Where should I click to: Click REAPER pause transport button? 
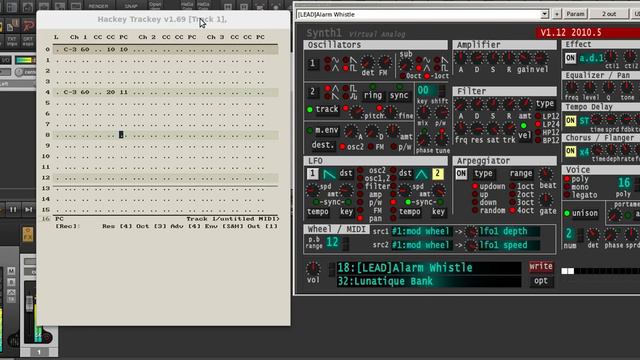point(13,209)
